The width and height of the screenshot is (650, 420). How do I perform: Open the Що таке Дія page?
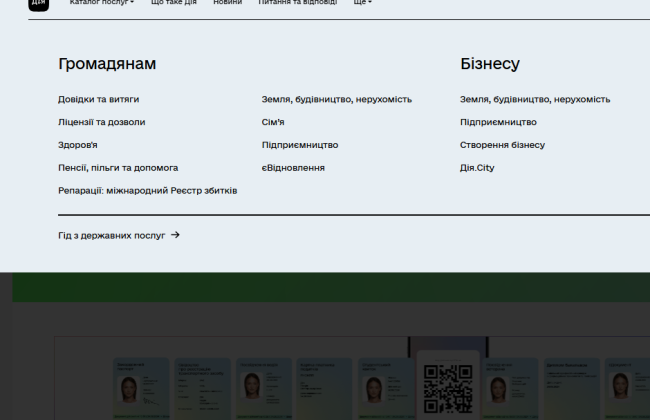174,2
